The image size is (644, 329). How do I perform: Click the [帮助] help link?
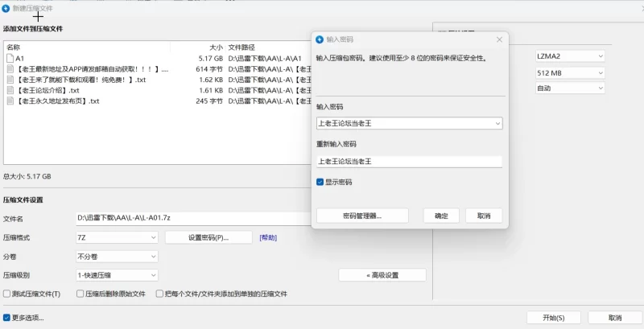coord(267,238)
